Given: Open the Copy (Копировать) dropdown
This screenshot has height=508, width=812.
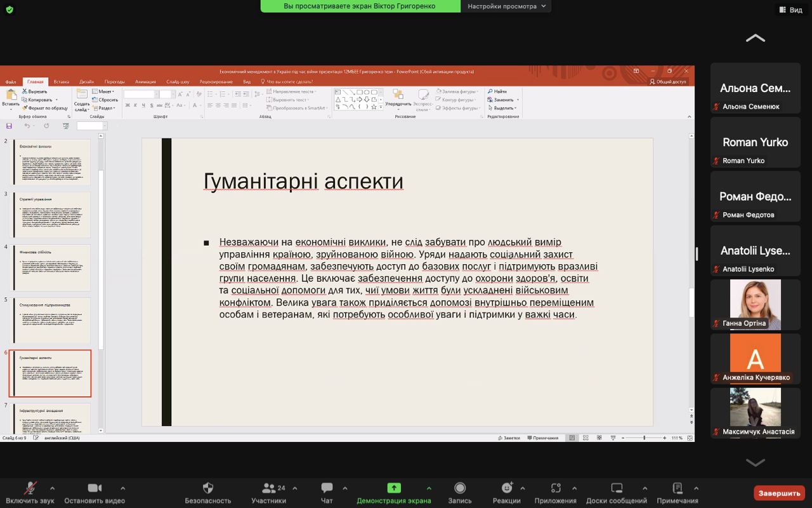Looking at the screenshot, I should point(40,100).
